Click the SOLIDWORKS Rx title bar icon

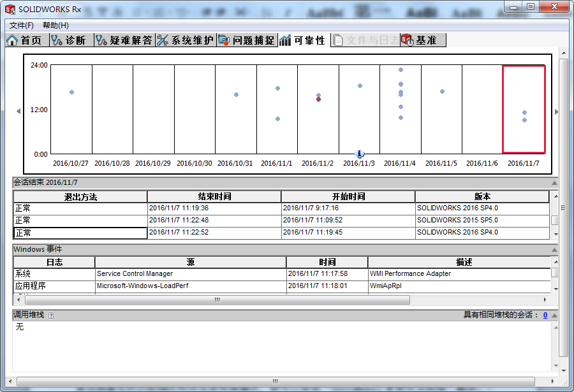click(x=10, y=9)
